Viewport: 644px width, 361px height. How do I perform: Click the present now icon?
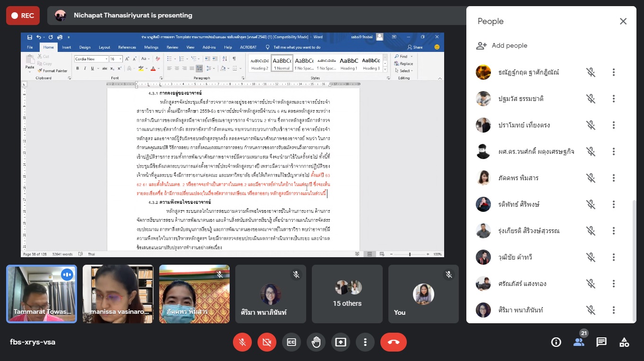click(341, 342)
